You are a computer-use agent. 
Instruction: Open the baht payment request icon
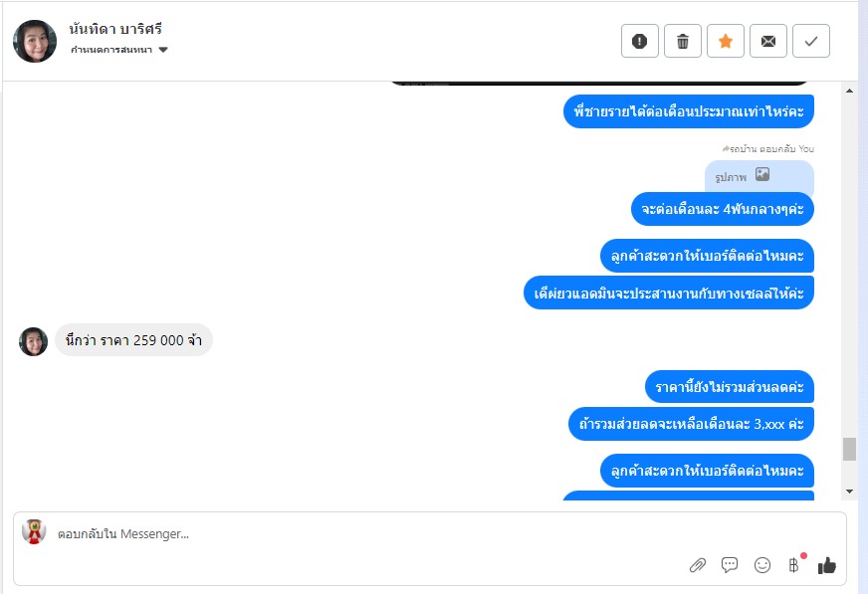[794, 565]
